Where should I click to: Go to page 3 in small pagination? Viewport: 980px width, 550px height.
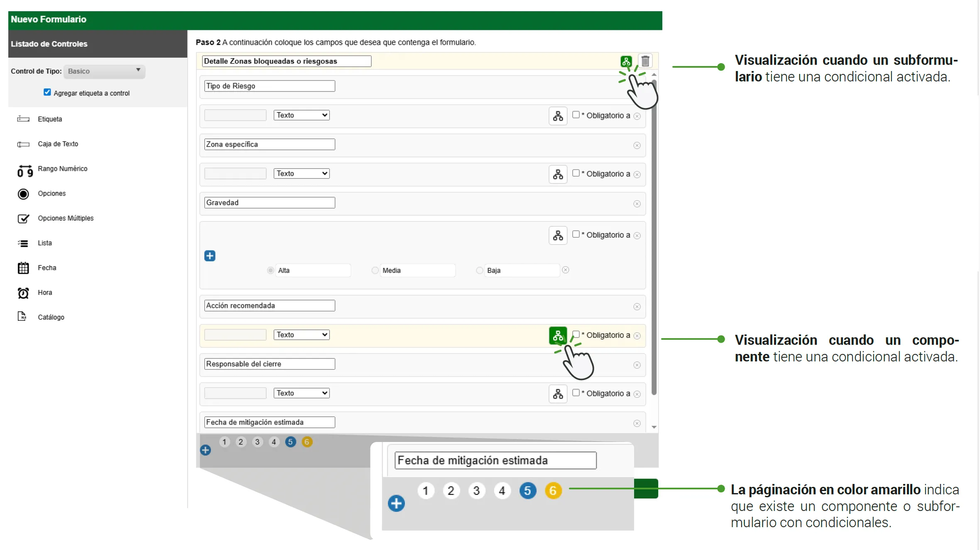257,442
